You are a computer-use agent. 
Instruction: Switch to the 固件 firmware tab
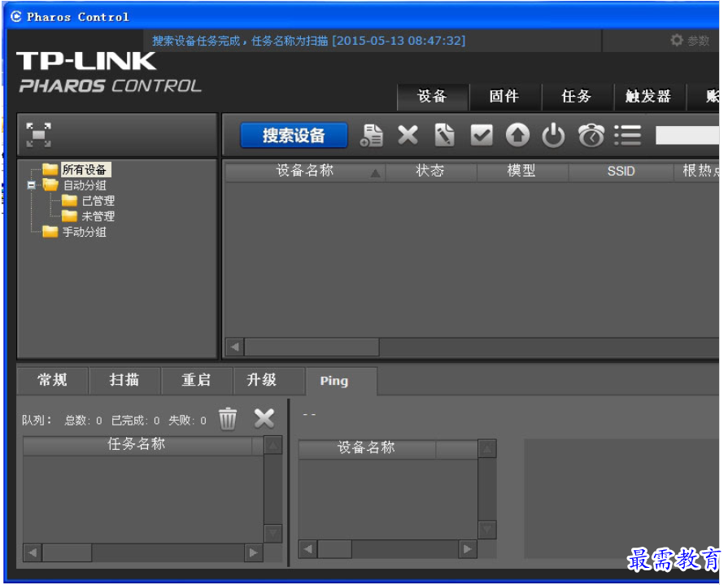(504, 97)
